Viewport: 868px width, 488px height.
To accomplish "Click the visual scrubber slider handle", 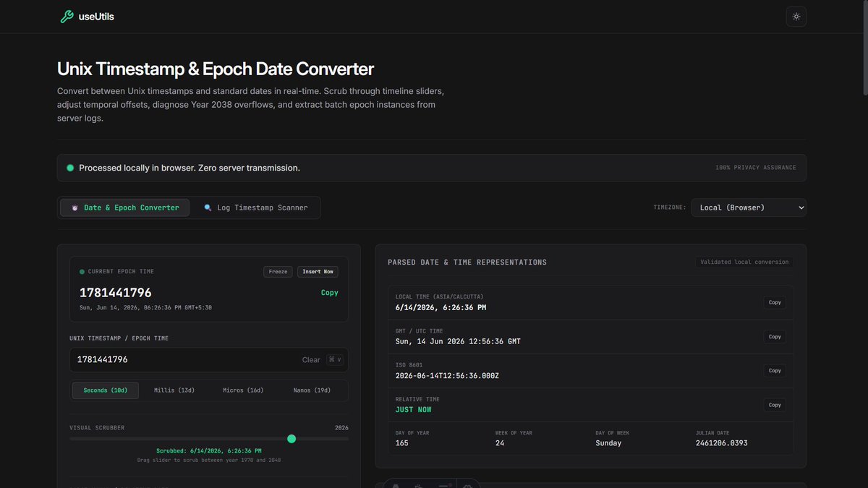I will pyautogui.click(x=292, y=439).
